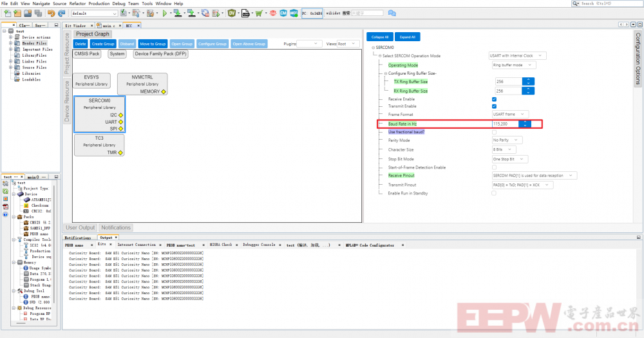Click the dashboard gear settings icon
644x338 pixels.
tap(5, 183)
